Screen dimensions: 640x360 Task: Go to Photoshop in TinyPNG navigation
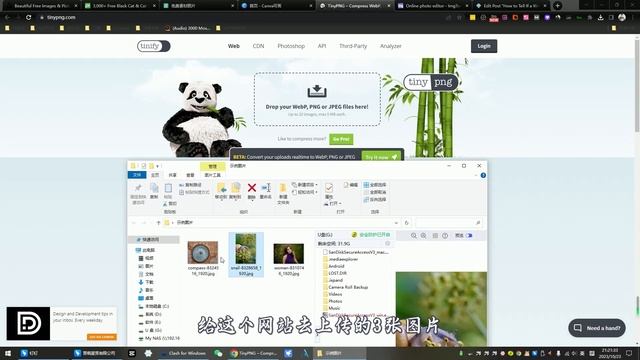point(291,46)
